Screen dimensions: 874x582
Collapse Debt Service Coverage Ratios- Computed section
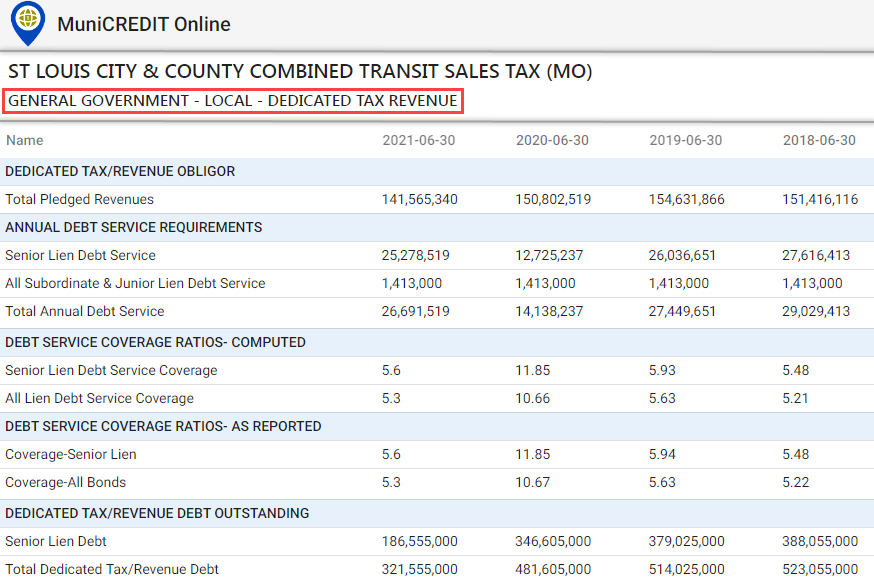[437, 342]
